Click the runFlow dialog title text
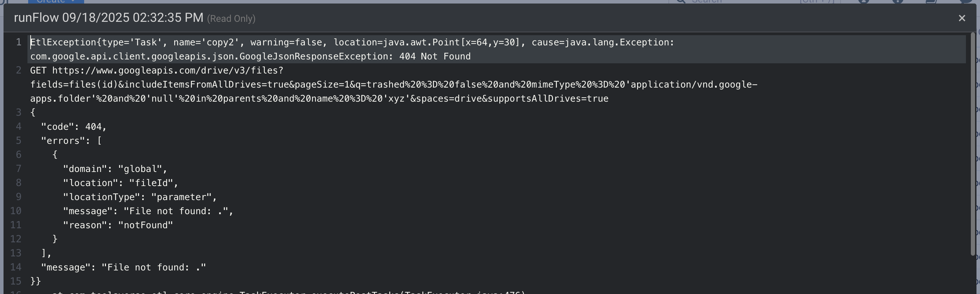This screenshot has width=980, height=294. [108, 18]
